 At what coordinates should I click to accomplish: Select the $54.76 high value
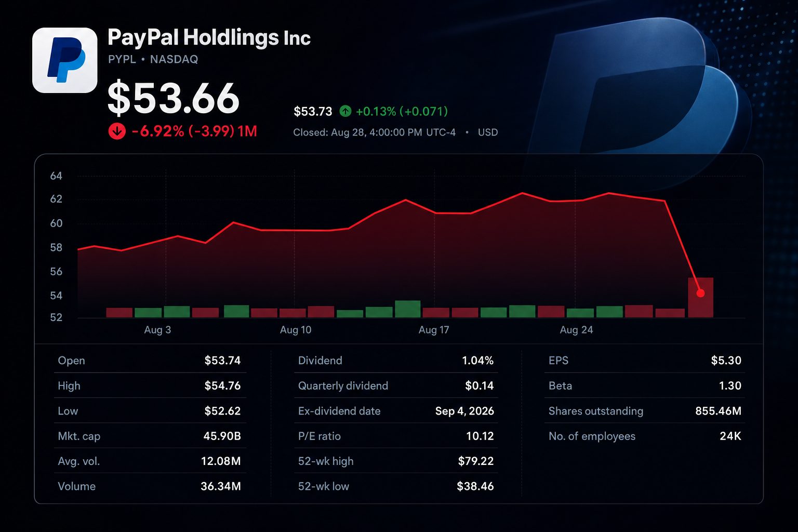(x=222, y=386)
